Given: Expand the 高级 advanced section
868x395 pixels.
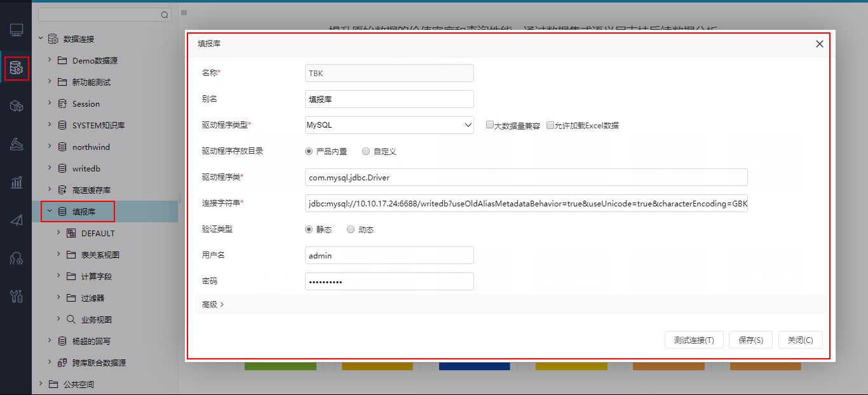Looking at the screenshot, I should (x=213, y=304).
